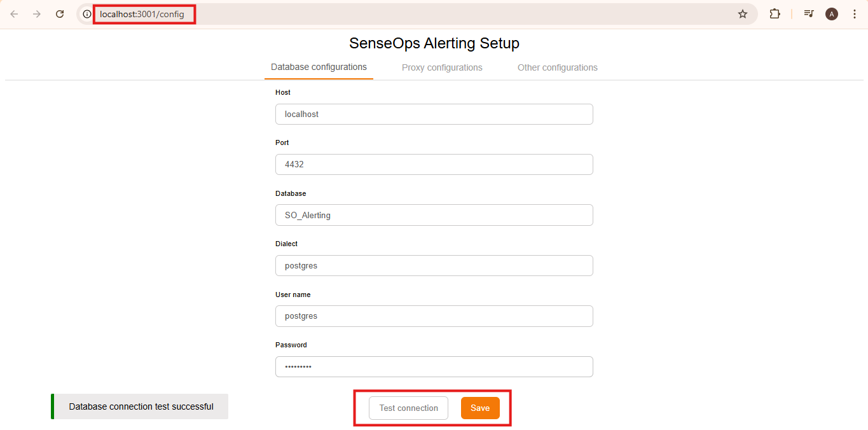The image size is (868, 430).
Task: Click the Test connection button
Action: click(408, 408)
